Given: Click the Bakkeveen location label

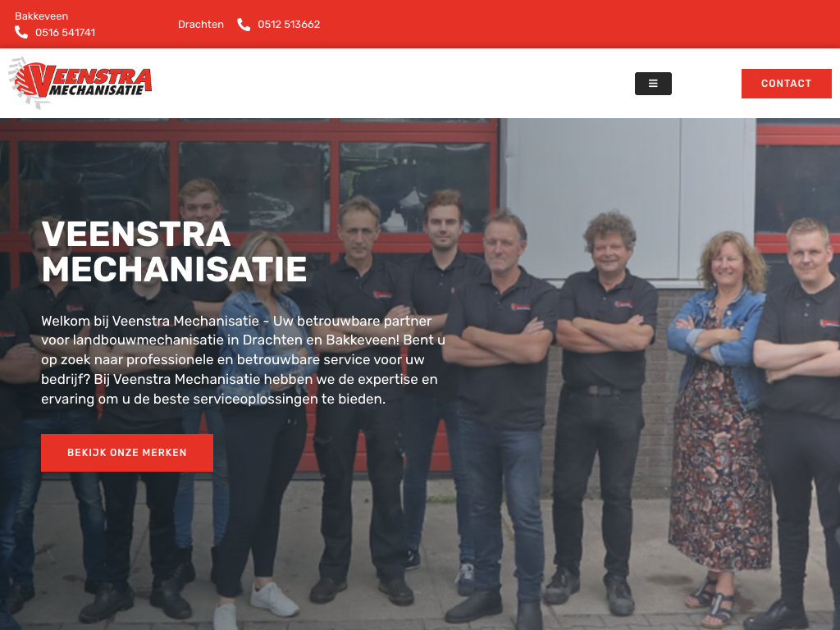Looking at the screenshot, I should [41, 16].
